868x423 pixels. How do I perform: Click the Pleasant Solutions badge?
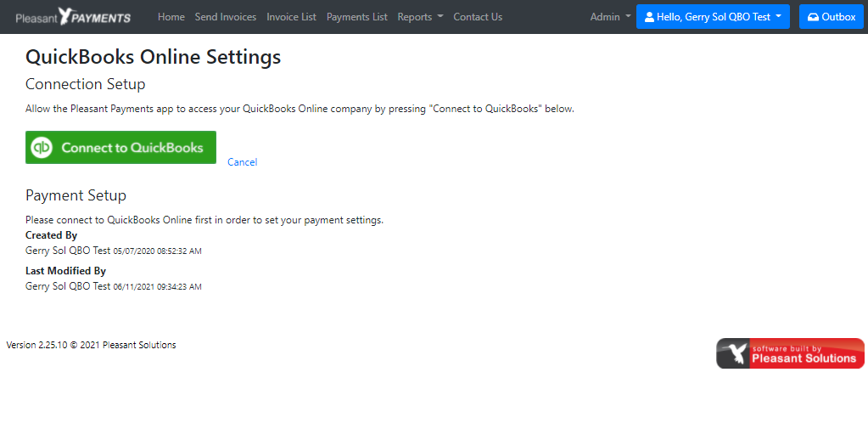(x=790, y=353)
